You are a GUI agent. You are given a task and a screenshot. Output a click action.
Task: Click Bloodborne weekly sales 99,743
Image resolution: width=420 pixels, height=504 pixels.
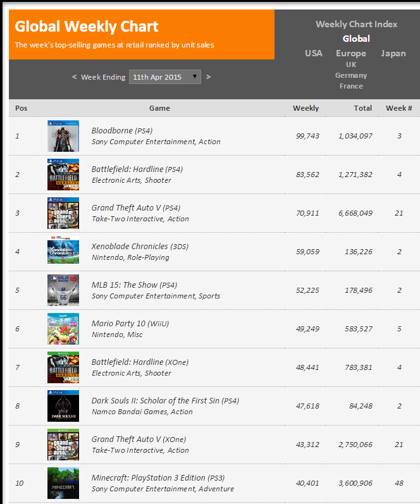307,136
